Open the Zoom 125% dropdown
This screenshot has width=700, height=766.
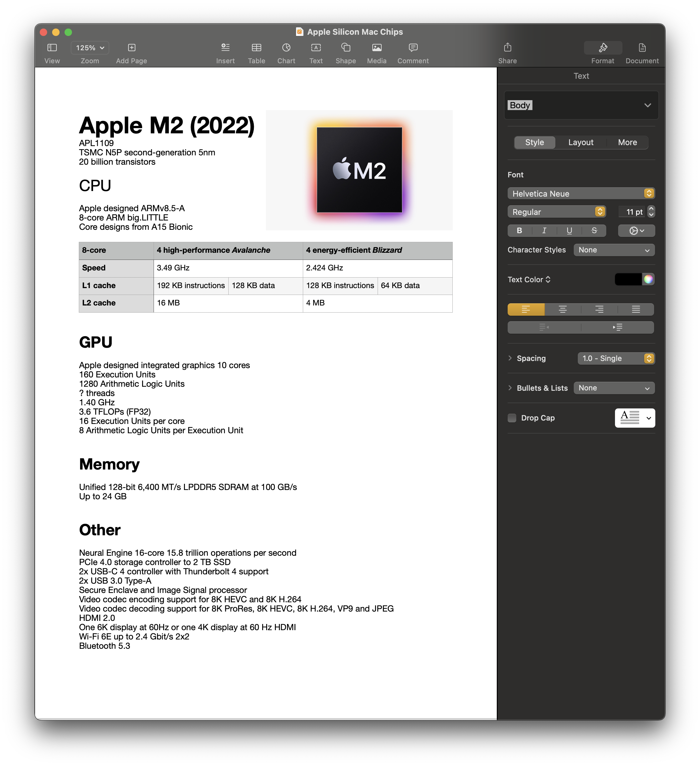90,48
